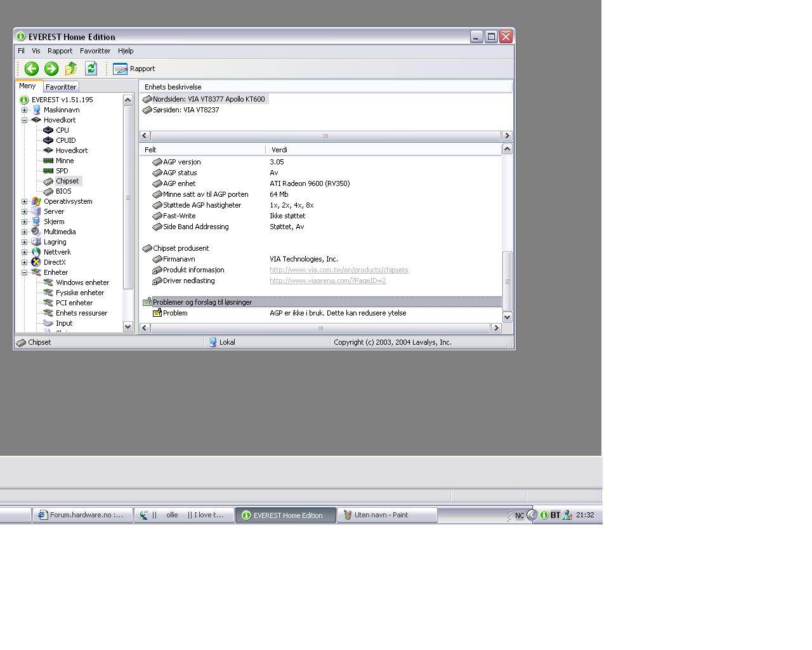The width and height of the screenshot is (812, 650).
Task: Open the Fil menu
Action: [21, 51]
